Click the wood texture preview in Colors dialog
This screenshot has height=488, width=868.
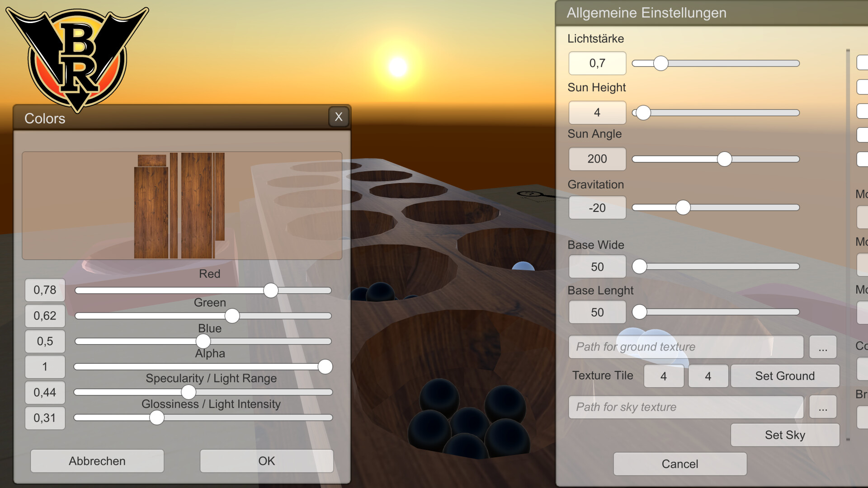point(181,206)
